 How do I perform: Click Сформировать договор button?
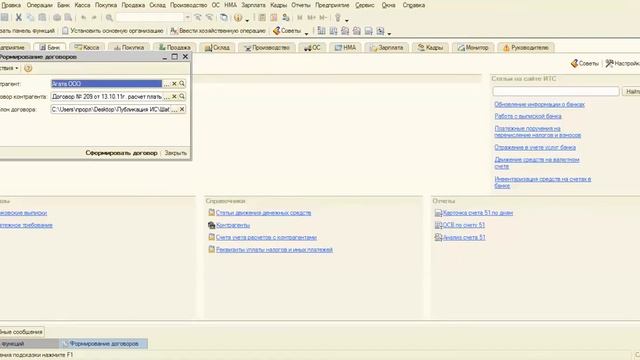[x=121, y=153]
